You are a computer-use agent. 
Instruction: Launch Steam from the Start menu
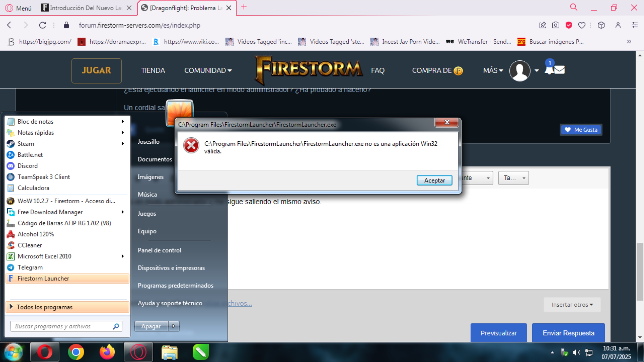point(26,143)
